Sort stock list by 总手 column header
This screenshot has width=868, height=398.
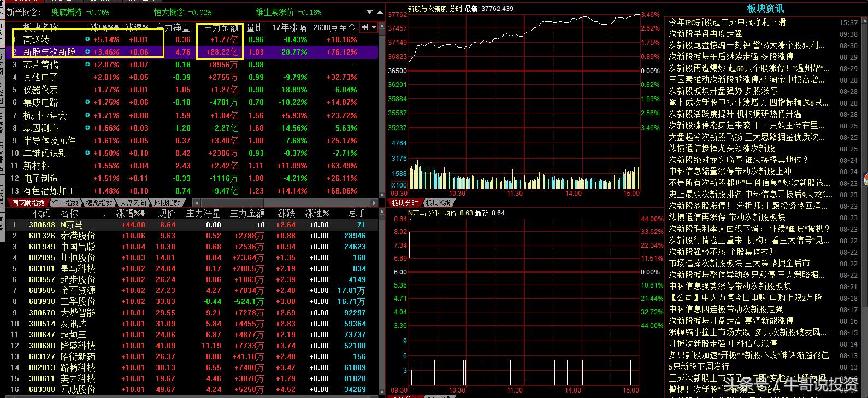357,213
